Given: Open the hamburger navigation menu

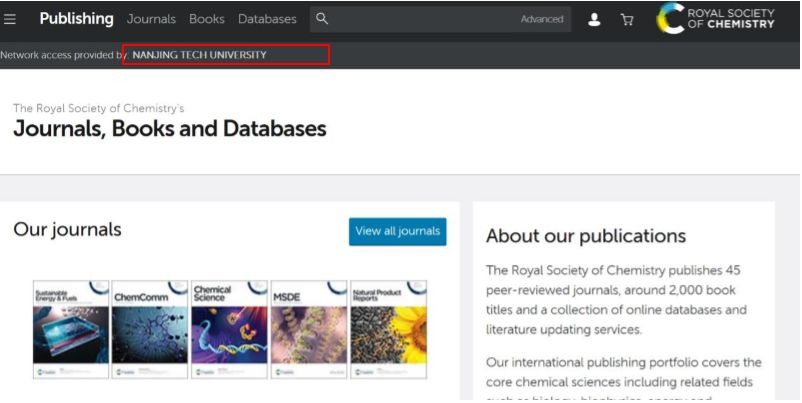Looking at the screenshot, I should (x=9, y=19).
